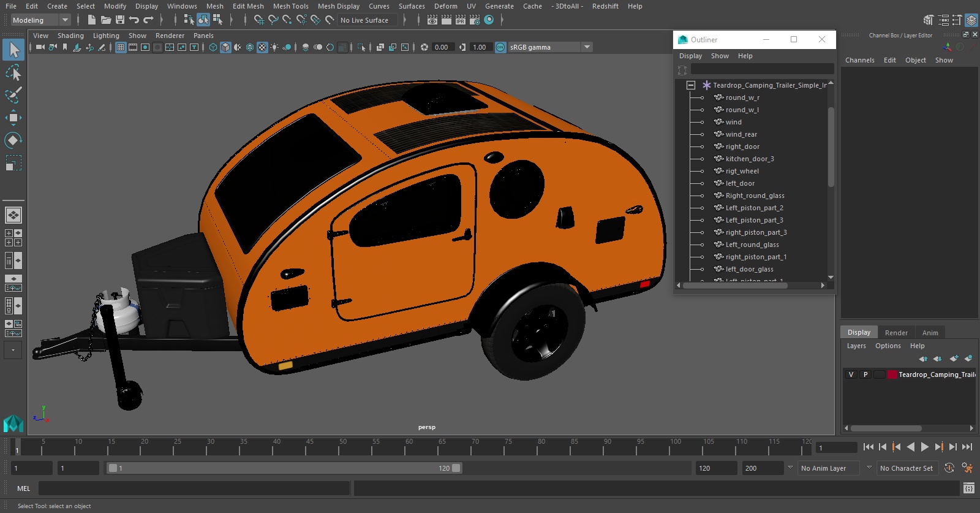Switch to the Render layer tab
This screenshot has height=513, width=980.
point(895,332)
